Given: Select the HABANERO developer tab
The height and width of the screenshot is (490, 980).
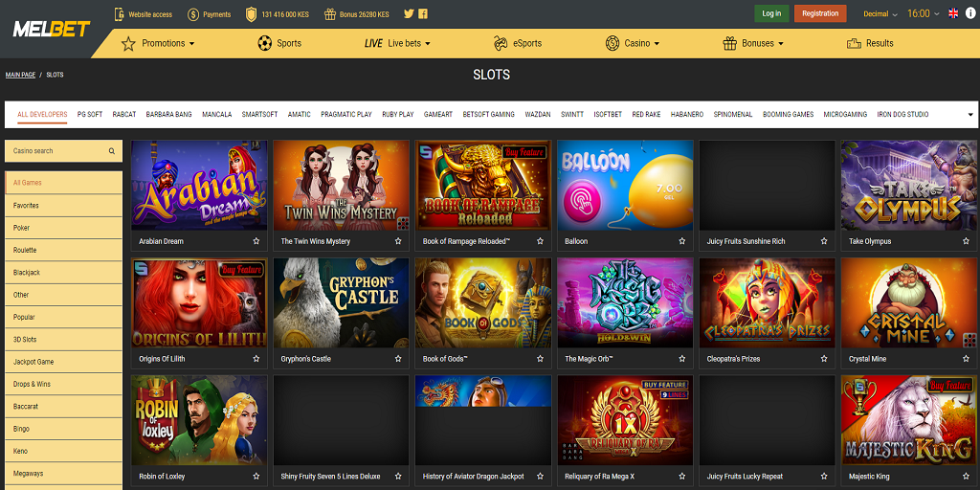Looking at the screenshot, I should click(x=687, y=115).
